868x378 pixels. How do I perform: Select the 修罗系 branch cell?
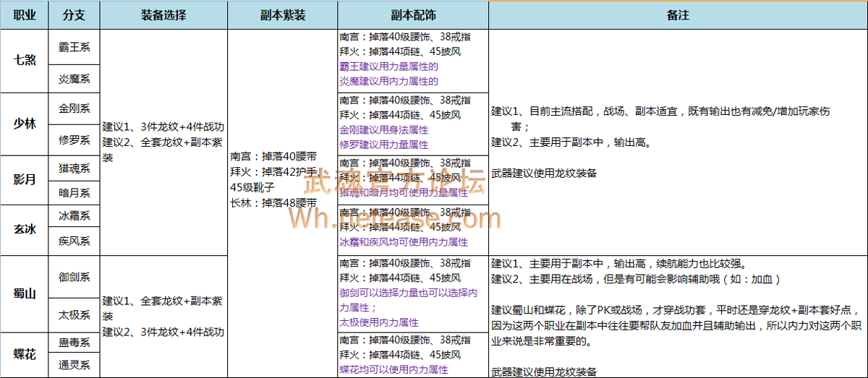pyautogui.click(x=74, y=140)
